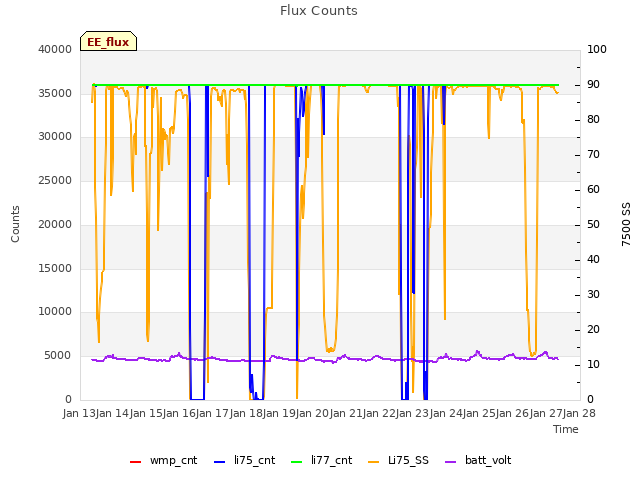The width and height of the screenshot is (640, 480).
Task: Toggle the Li75_SS legend entry
Action: 398,461
